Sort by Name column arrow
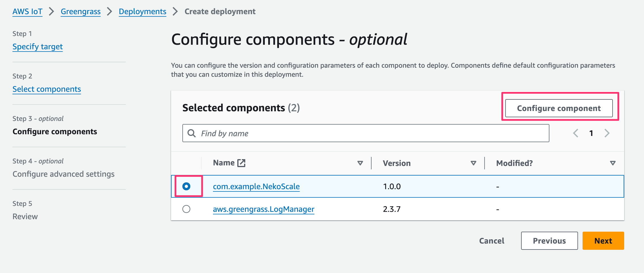 360,163
